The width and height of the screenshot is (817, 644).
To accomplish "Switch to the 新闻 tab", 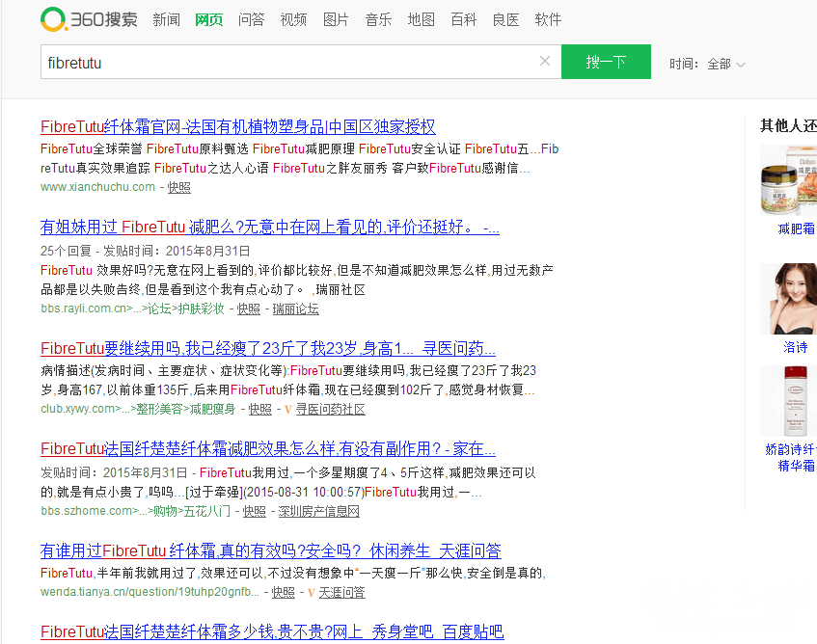I will tap(167, 20).
